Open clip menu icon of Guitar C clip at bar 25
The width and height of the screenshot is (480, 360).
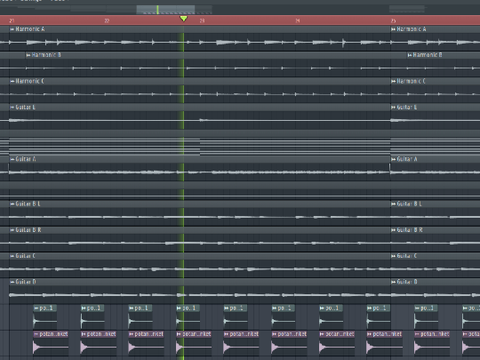393,256
